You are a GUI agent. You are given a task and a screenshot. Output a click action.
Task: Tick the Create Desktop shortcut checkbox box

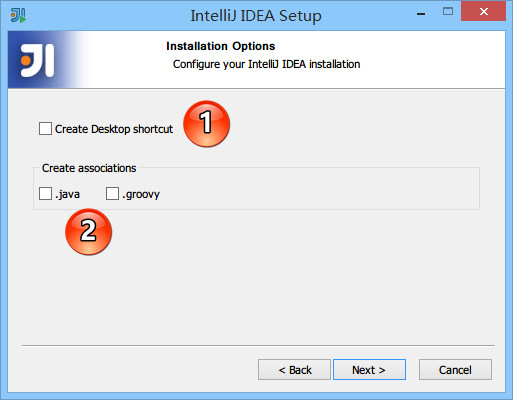tap(45, 128)
